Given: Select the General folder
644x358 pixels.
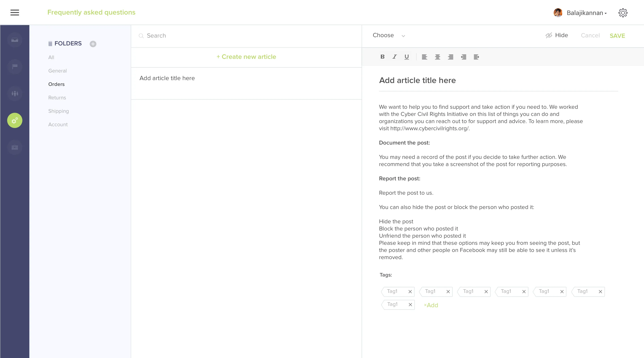Looking at the screenshot, I should [x=57, y=71].
